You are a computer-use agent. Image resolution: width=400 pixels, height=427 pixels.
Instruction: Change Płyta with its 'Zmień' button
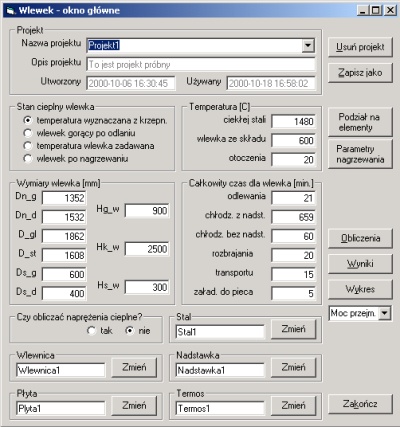pos(134,406)
